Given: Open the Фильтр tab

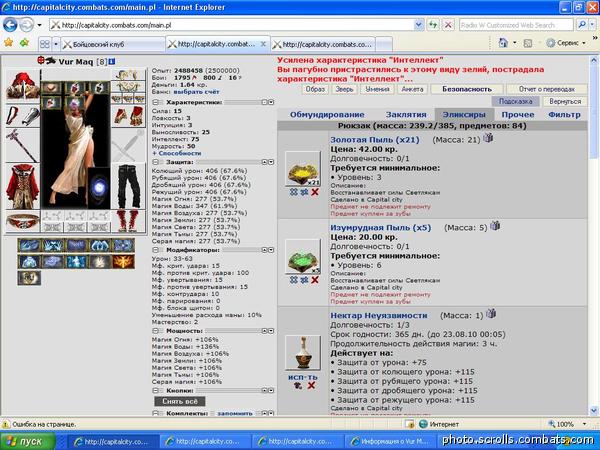Looking at the screenshot, I should 564,114.
